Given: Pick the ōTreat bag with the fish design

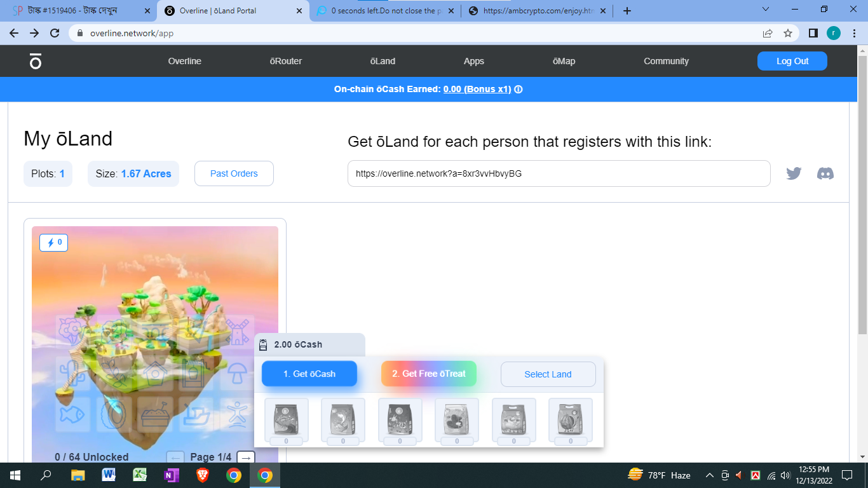Looking at the screenshot, I should [x=343, y=420].
